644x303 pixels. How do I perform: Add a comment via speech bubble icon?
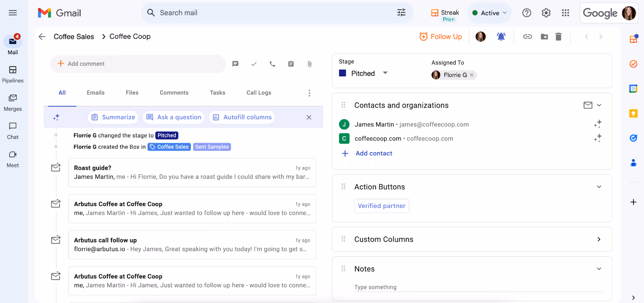(x=235, y=64)
